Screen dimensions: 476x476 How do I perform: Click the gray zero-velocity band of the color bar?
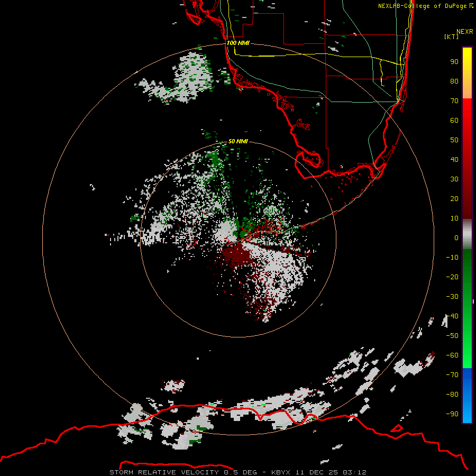point(467,234)
